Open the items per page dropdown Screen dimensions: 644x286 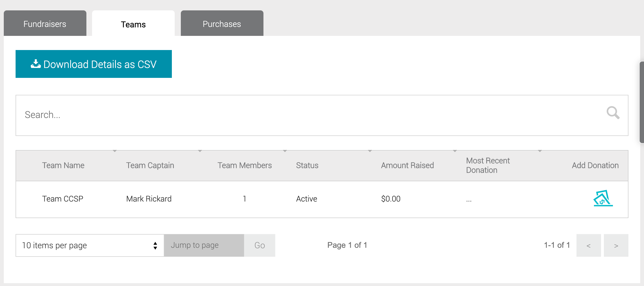tap(89, 245)
